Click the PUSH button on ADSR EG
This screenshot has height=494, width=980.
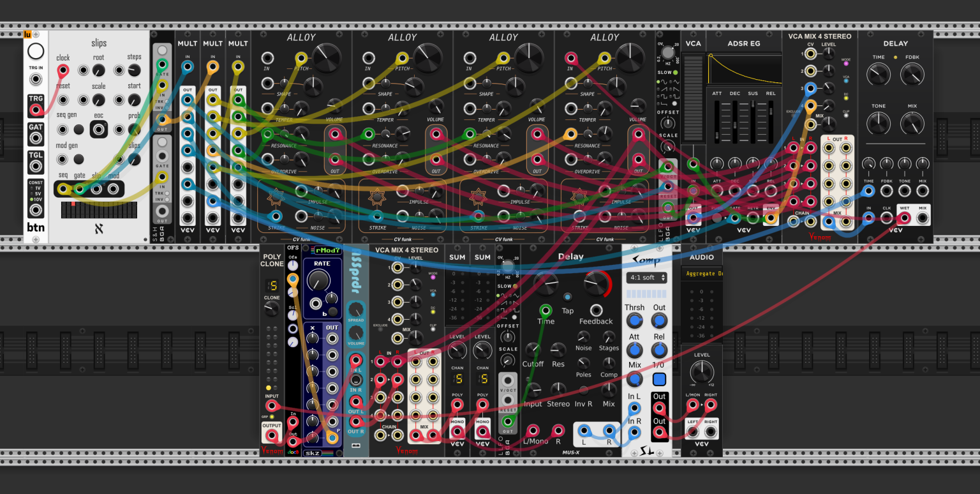click(717, 218)
